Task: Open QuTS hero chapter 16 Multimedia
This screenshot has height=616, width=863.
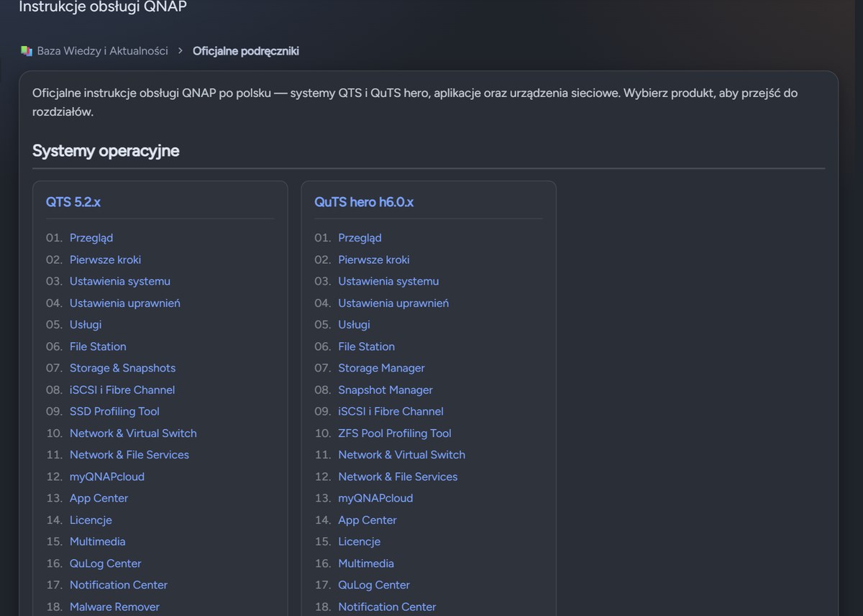Action: pyautogui.click(x=366, y=564)
